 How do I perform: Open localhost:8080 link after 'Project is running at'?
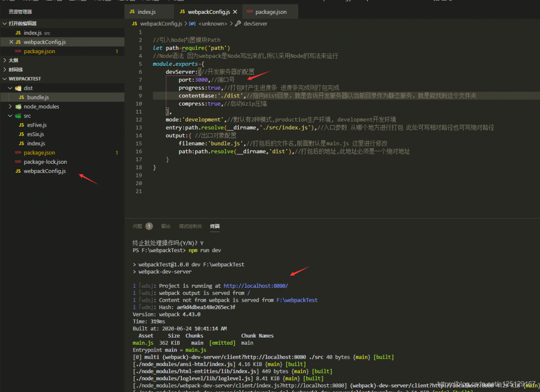[x=256, y=286]
